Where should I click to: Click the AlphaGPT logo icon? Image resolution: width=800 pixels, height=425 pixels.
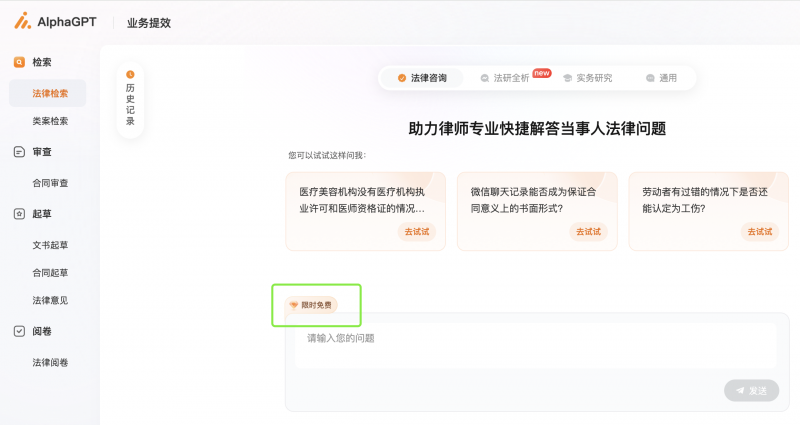[22, 21]
